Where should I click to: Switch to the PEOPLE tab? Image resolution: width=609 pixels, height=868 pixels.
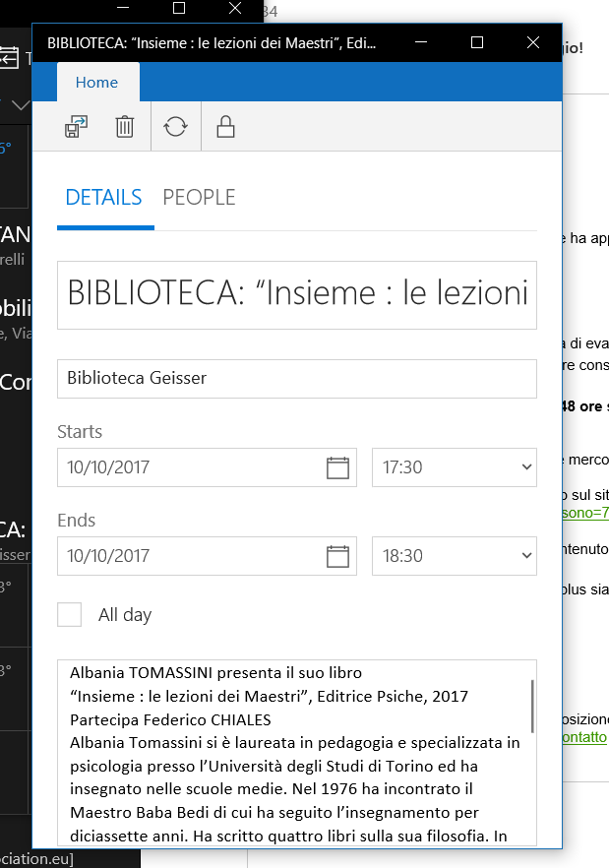click(199, 197)
